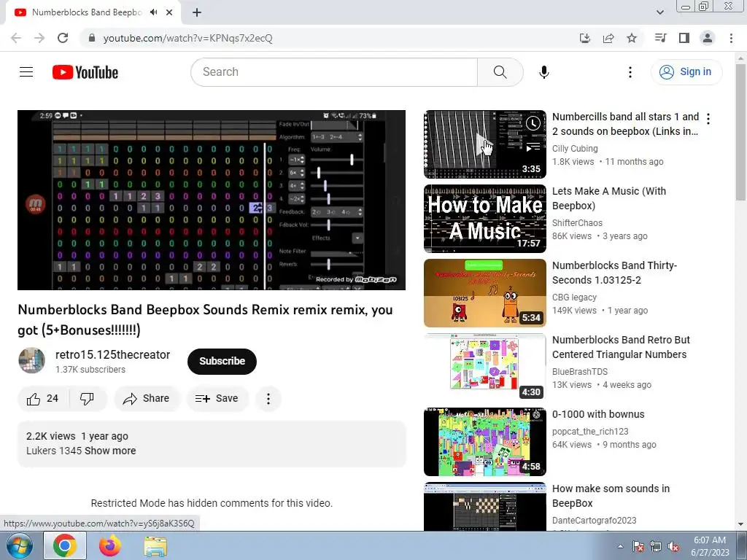Add Numbercills video to queue
The width and height of the screenshot is (747, 560).
click(x=533, y=147)
